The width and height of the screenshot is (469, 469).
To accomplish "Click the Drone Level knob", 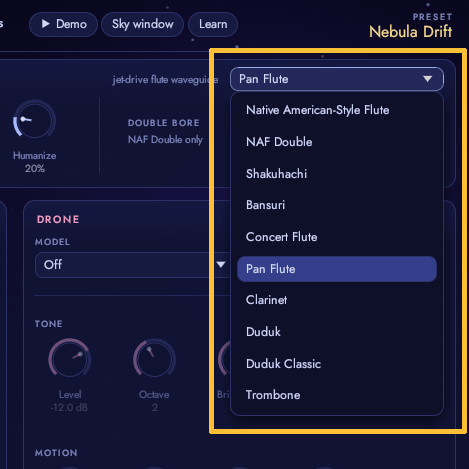I will click(x=70, y=358).
